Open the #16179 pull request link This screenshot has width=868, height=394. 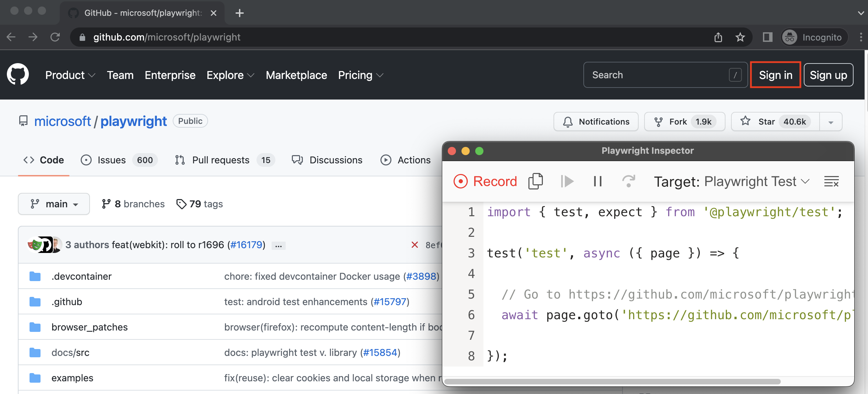pyautogui.click(x=246, y=245)
